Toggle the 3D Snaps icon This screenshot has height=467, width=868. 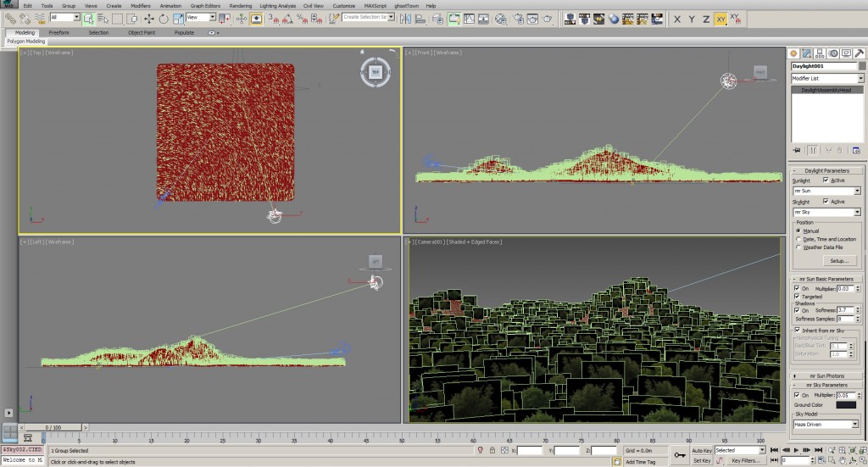pyautogui.click(x=274, y=19)
